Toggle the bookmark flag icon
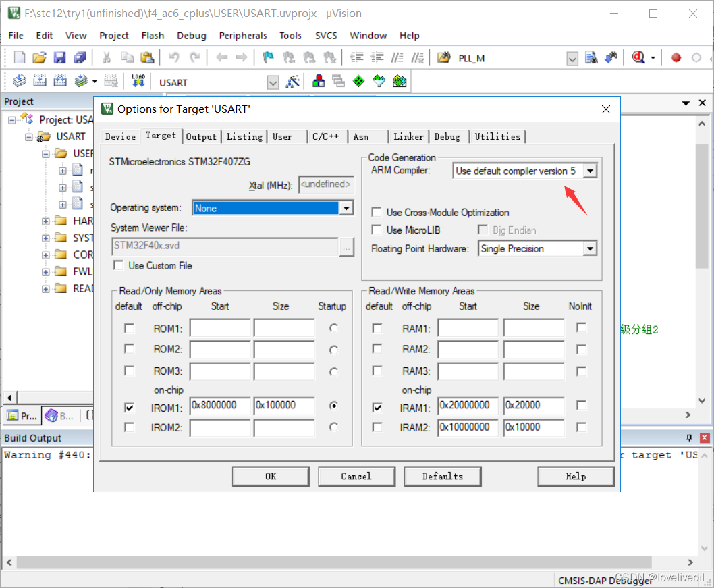This screenshot has width=714, height=588. pyautogui.click(x=268, y=58)
